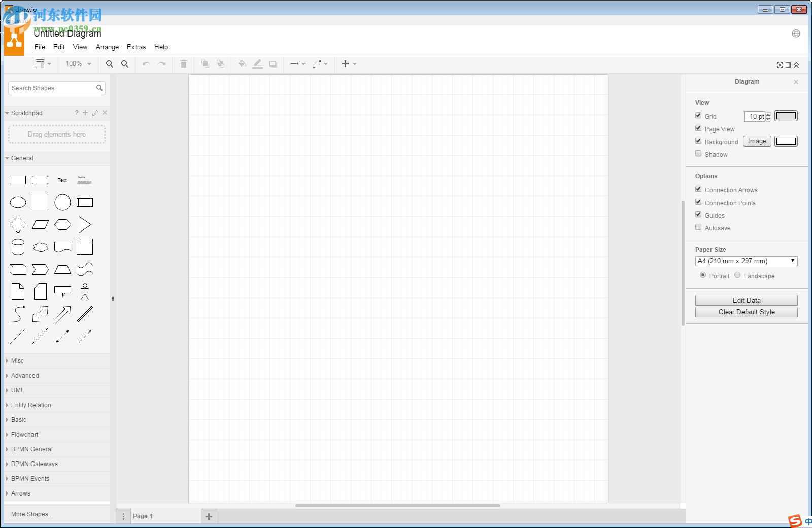812x528 pixels.
Task: Click the Zoom Out magnifier tool
Action: coord(124,64)
